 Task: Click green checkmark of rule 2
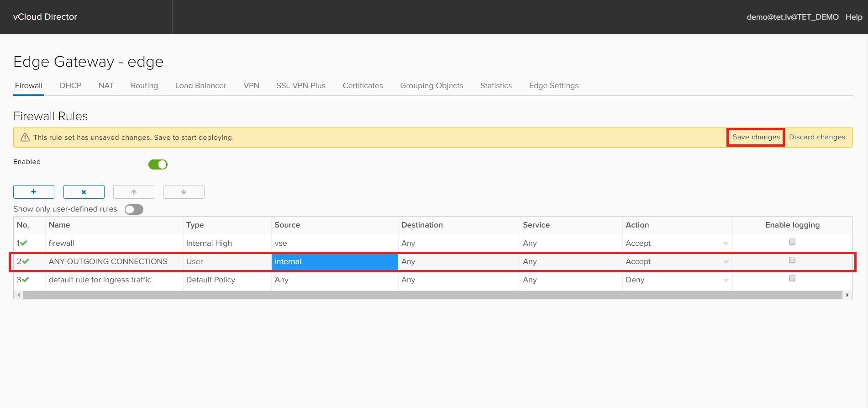[x=26, y=261]
